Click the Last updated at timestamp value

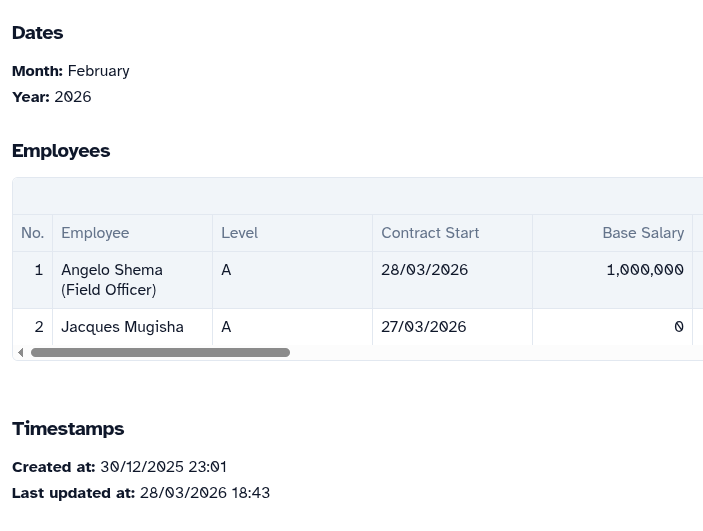205,493
